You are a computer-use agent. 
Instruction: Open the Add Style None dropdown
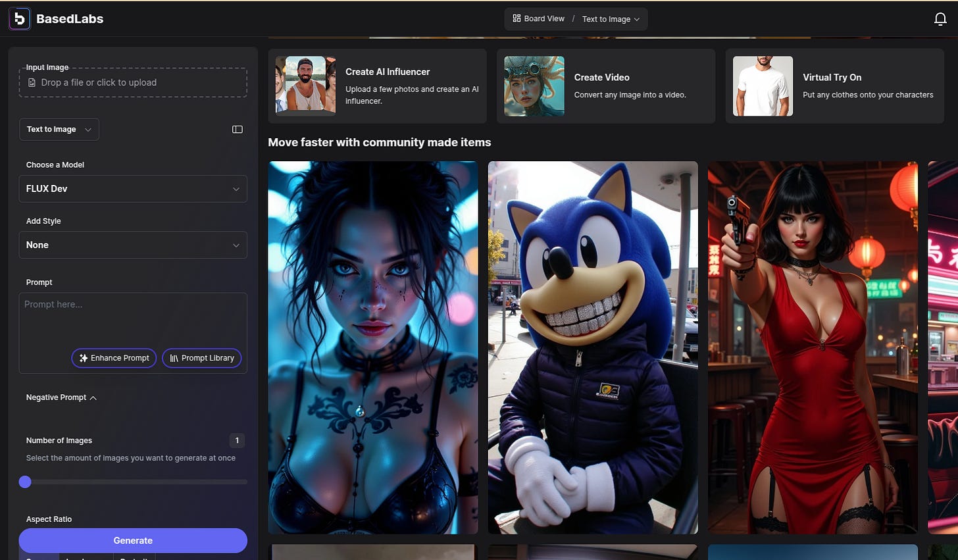(133, 245)
